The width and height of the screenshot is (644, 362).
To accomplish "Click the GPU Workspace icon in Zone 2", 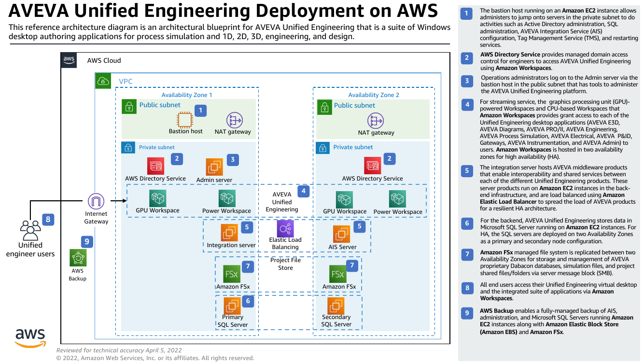I will click(345, 199).
